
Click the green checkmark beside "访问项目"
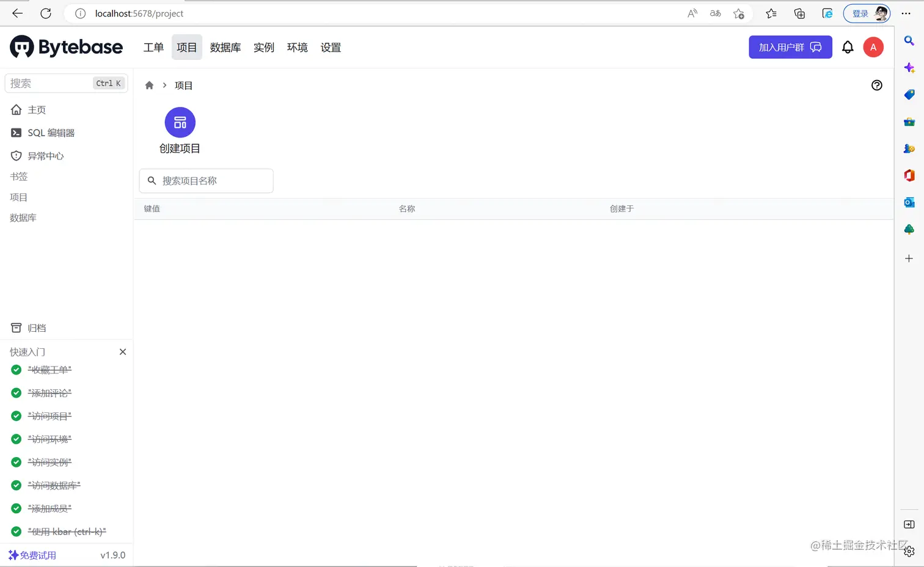(16, 415)
